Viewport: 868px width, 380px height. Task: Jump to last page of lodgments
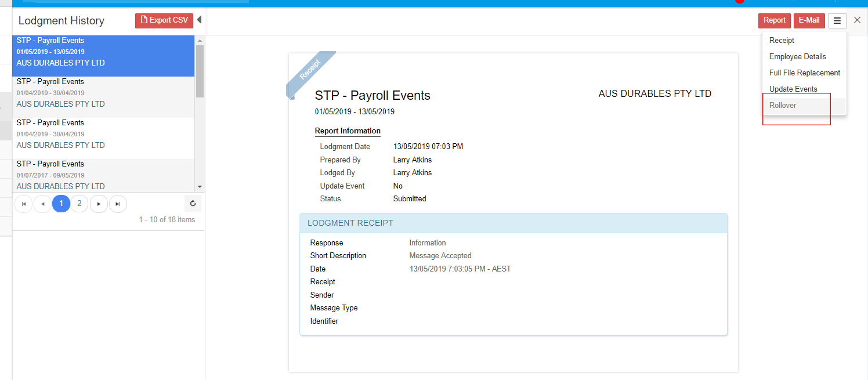click(x=118, y=204)
